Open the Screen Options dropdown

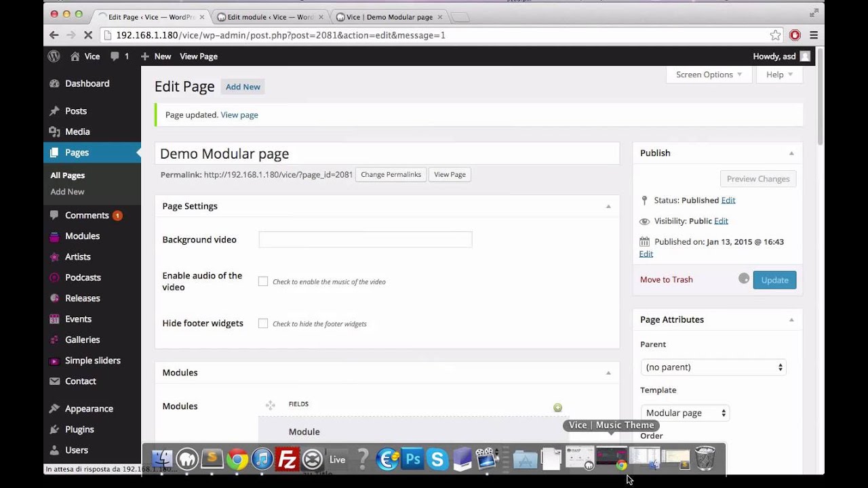tap(709, 75)
